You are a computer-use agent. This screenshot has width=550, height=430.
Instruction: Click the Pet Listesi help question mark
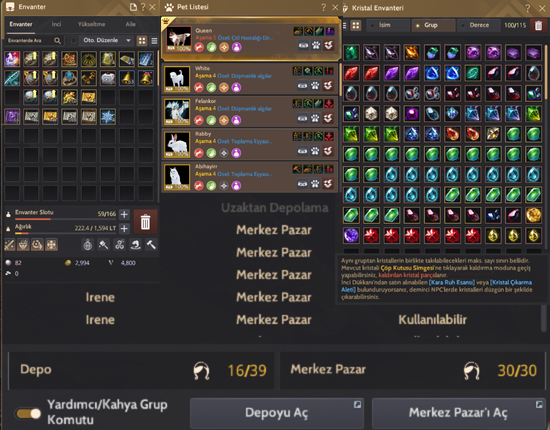click(x=323, y=7)
